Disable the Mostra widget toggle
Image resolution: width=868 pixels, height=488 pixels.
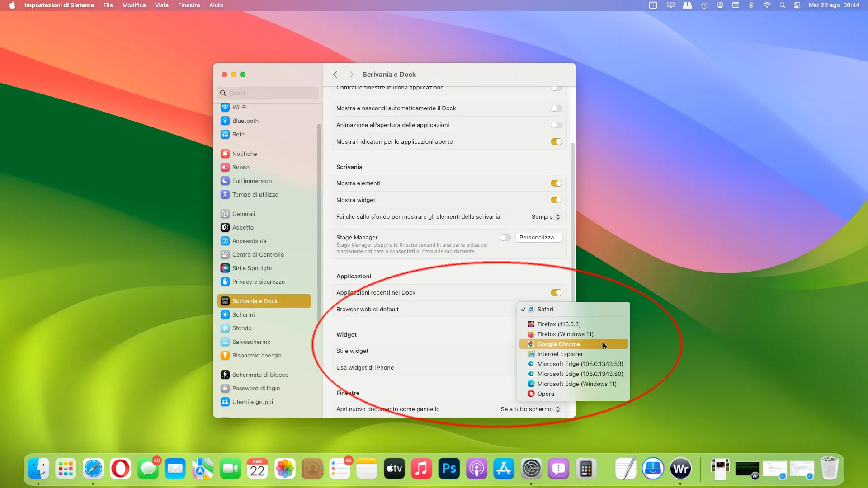pyautogui.click(x=556, y=200)
